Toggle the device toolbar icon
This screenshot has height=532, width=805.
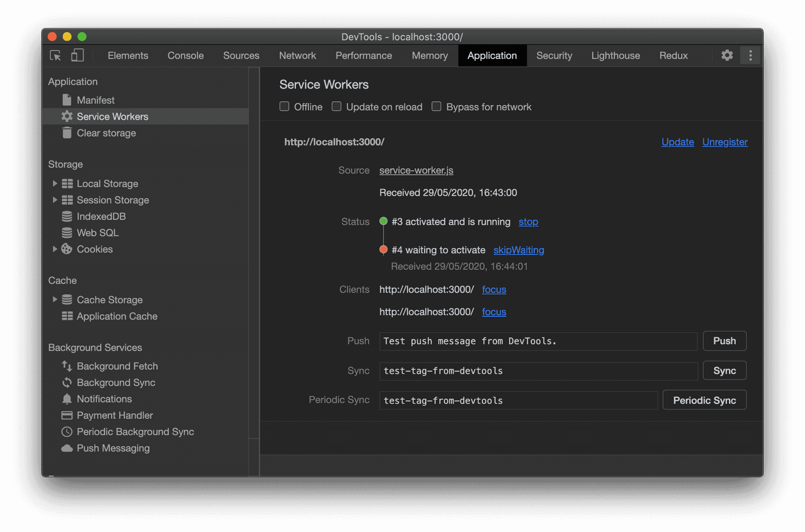(x=77, y=55)
